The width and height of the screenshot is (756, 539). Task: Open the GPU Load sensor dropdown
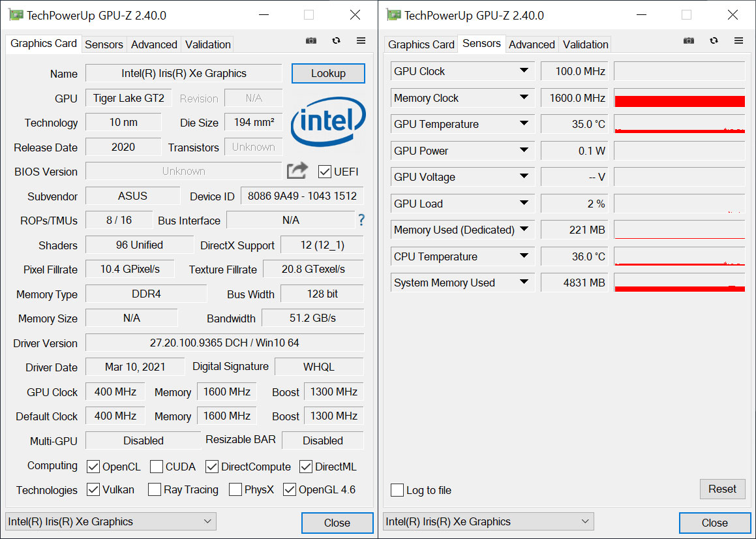pos(524,203)
